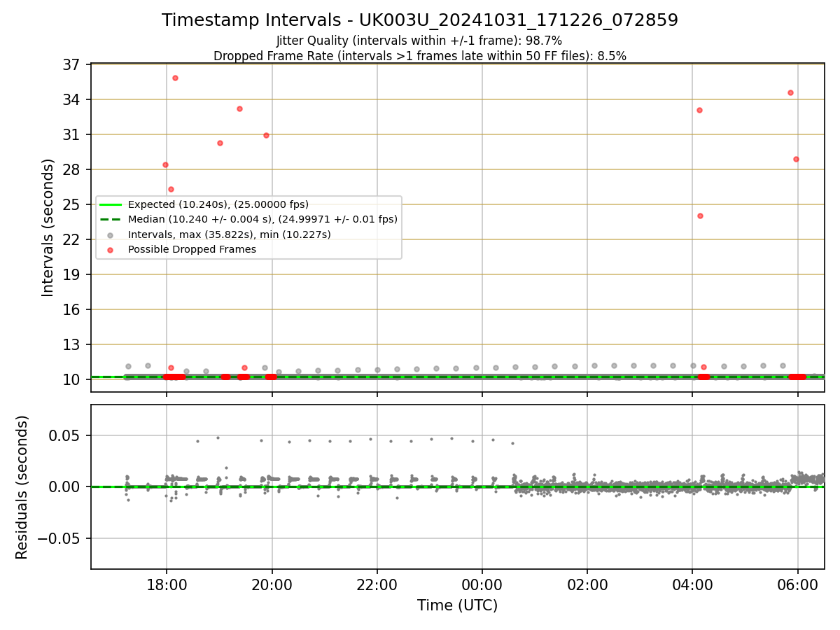Click the red dot marker in the legend

tap(111, 249)
